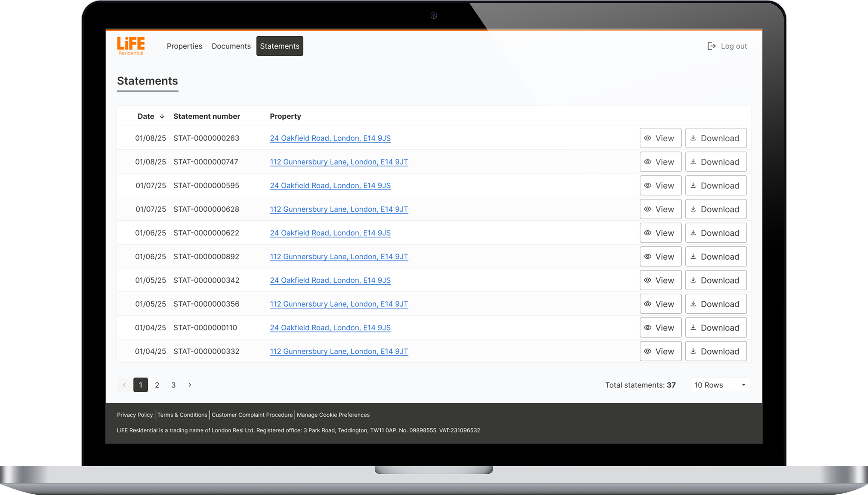868x495 pixels.
Task: View statement STAT-0000000622
Action: [660, 233]
